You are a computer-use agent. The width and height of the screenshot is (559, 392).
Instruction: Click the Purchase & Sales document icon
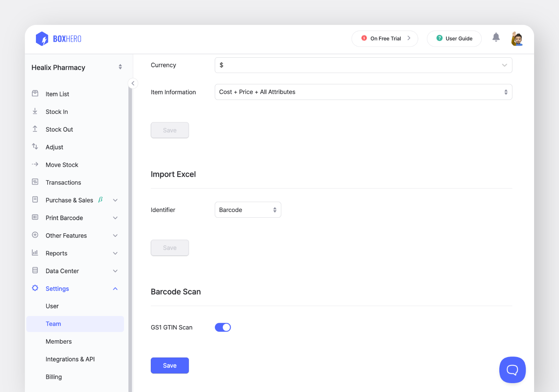[35, 200]
